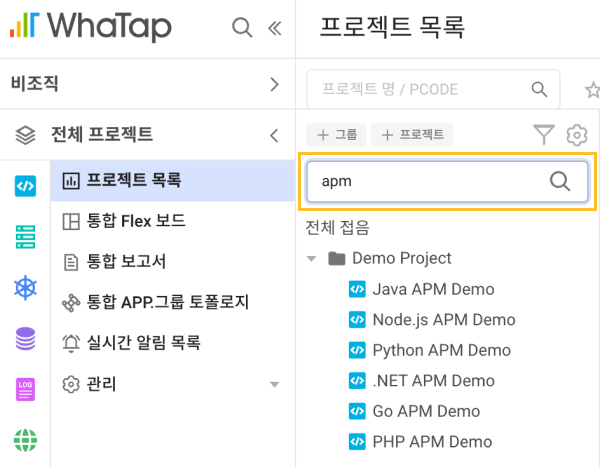Click the icon beside Java APM Demo
Screen dimensions: 600x468
coord(357,289)
